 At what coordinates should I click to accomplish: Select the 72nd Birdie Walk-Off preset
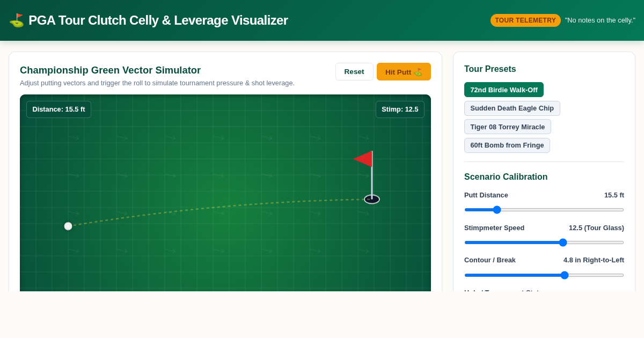[x=504, y=90]
